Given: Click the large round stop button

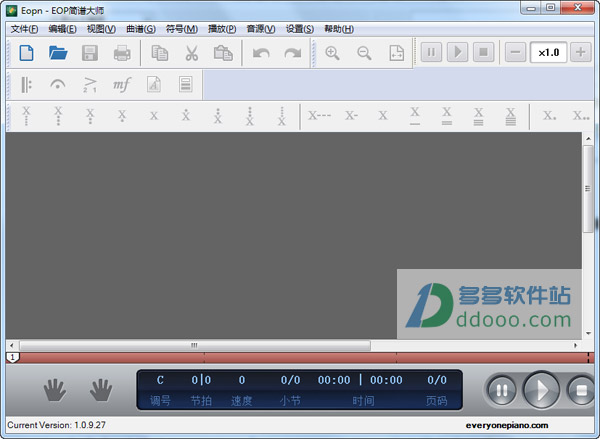Looking at the screenshot, I should pyautogui.click(x=581, y=390).
